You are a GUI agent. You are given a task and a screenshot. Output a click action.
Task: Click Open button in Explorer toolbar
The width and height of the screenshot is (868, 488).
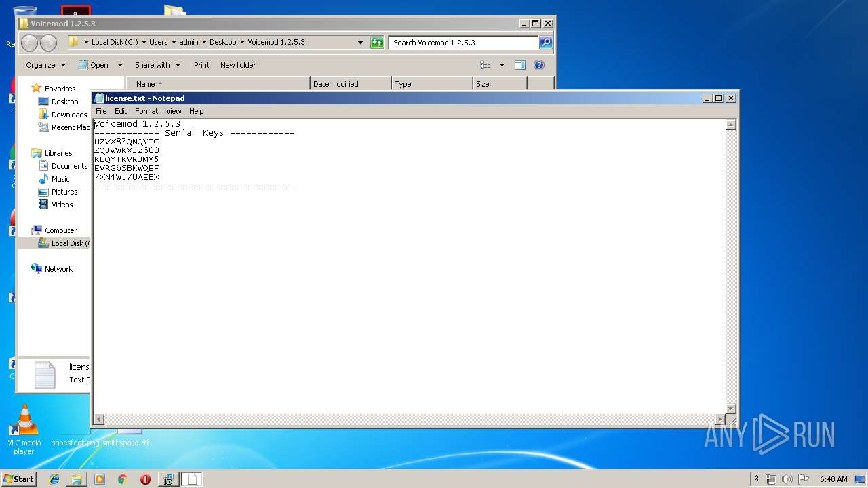coord(94,65)
